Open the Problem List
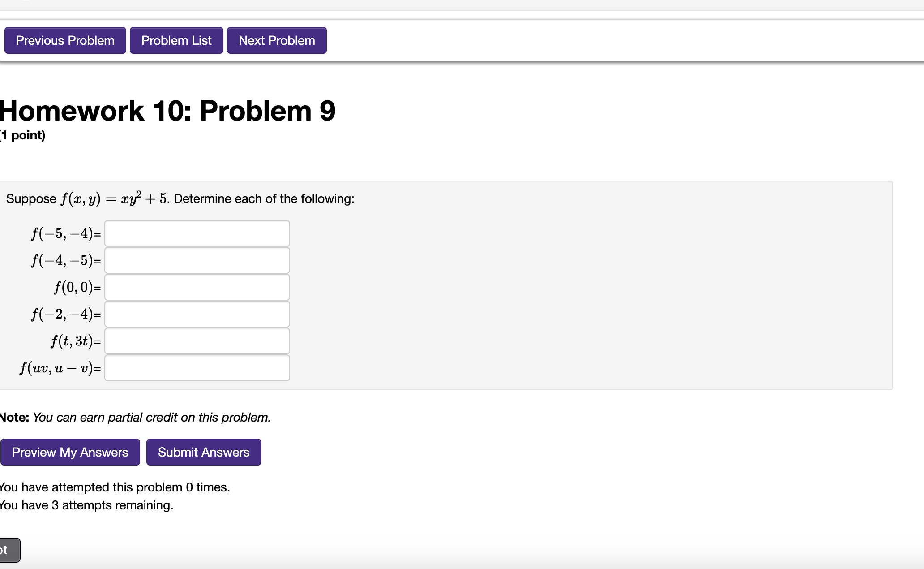The image size is (924, 569). (x=176, y=40)
